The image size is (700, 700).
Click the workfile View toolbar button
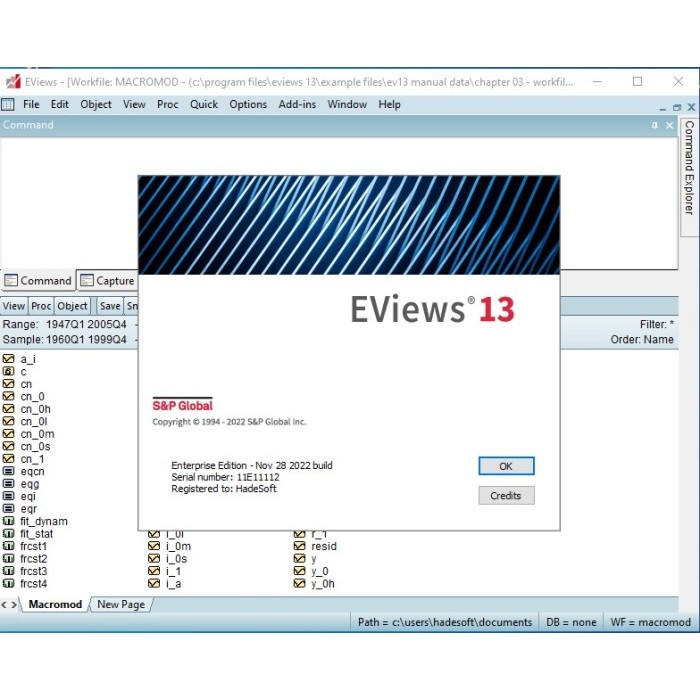coord(14,306)
